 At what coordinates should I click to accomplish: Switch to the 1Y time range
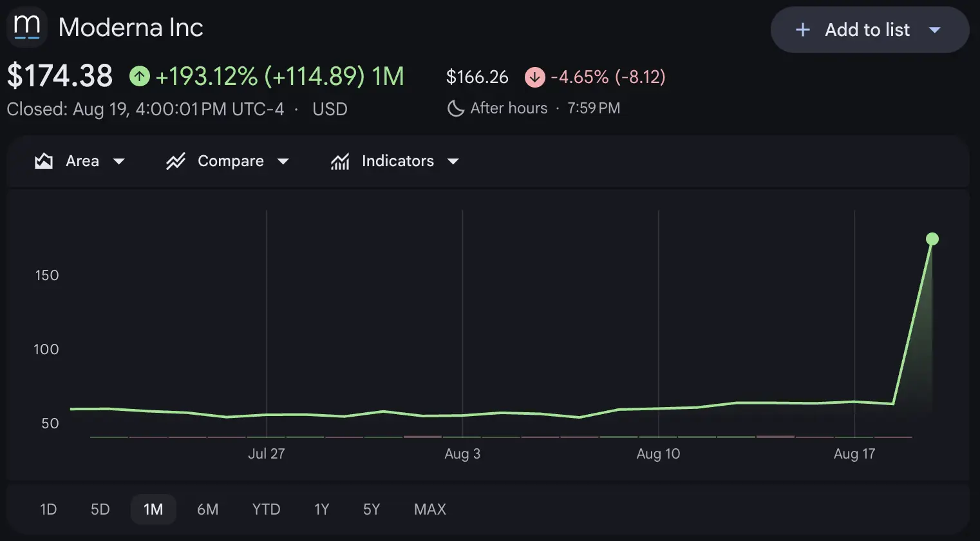coord(321,509)
